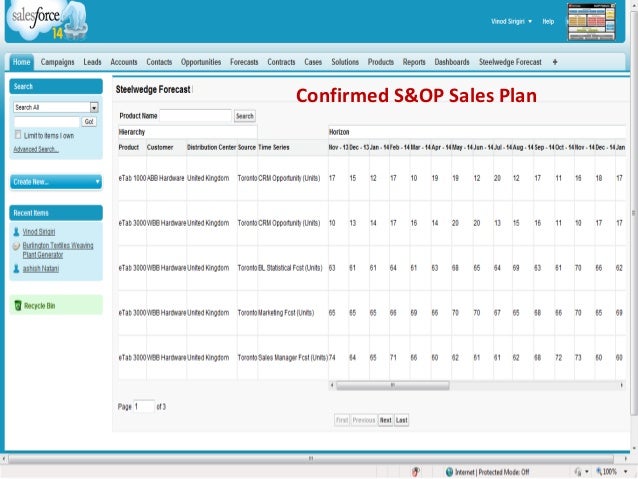This screenshot has height=479, width=638.
Task: Click the Internet zone globe icon
Action: click(449, 472)
